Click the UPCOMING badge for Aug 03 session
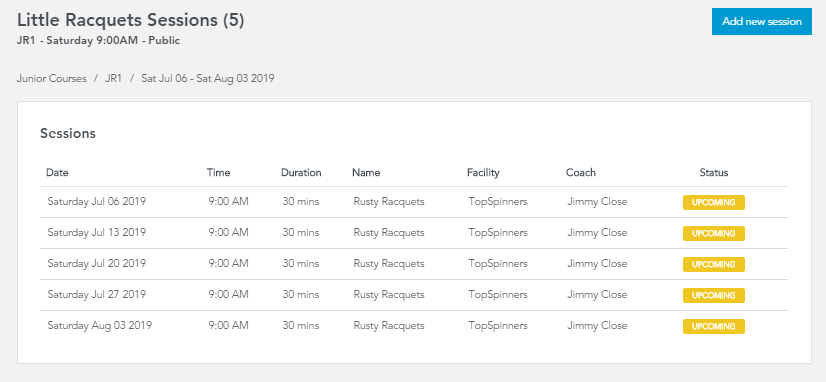This screenshot has height=382, width=826. [714, 327]
